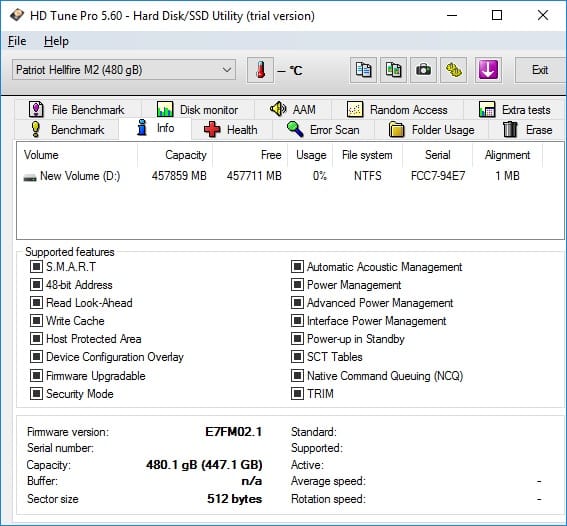Open the File menu
Viewport: 567px width, 526px height.
(17, 41)
